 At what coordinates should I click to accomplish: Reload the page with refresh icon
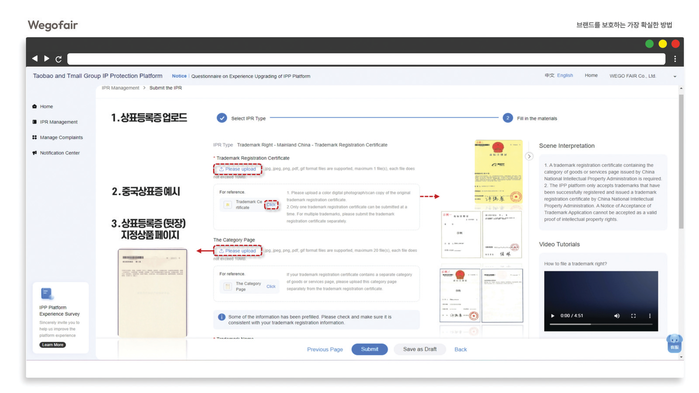[x=58, y=59]
